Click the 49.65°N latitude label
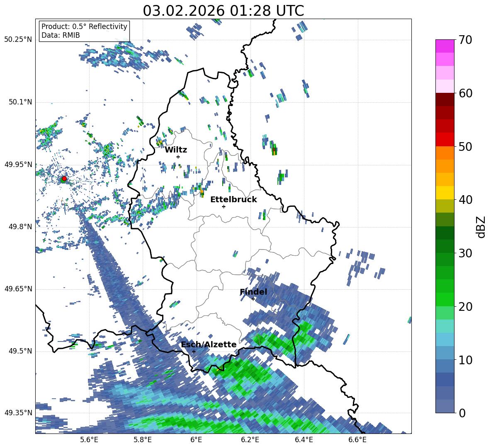Screen dimensions: 491x448 pyautogui.click(x=18, y=289)
